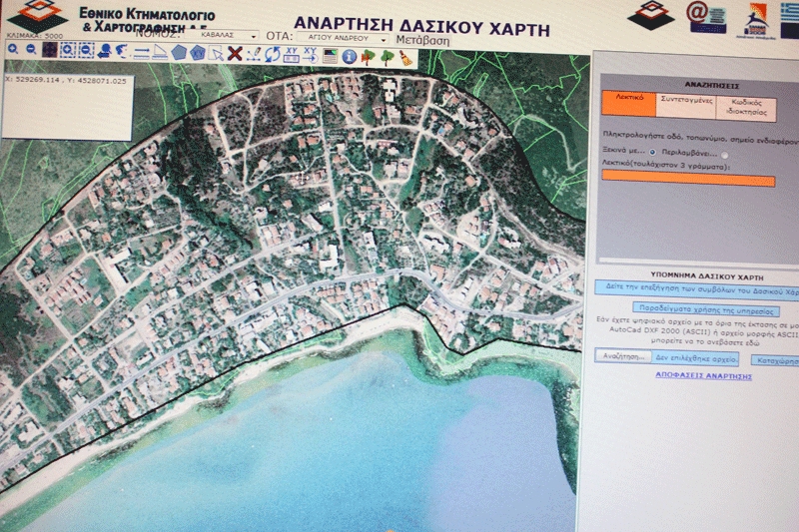The image size is (799, 532).
Task: Open the Κωδικός ιδιοκτησίας tab
Action: pos(746,107)
